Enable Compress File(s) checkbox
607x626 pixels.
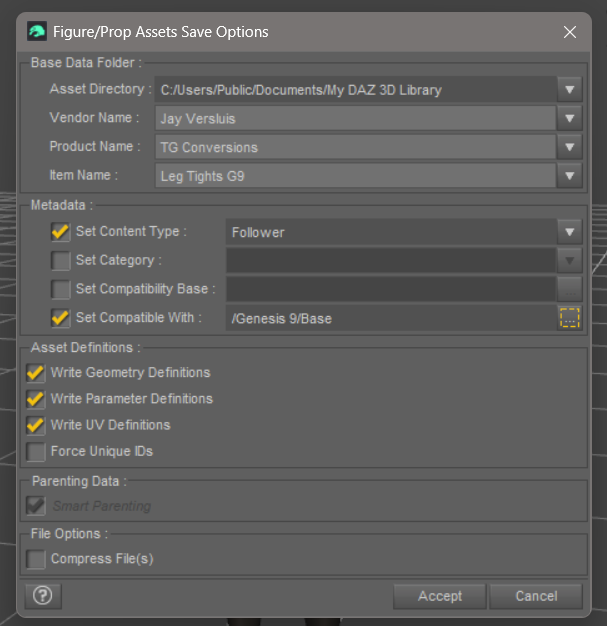[x=36, y=559]
